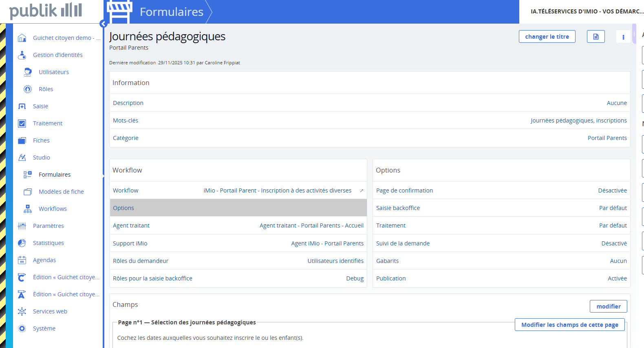Click Modifier les champs de cette page

[x=570, y=325]
